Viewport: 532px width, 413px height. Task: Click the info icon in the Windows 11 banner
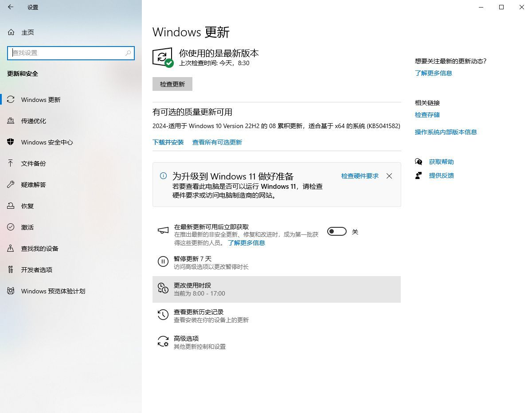[x=163, y=176]
